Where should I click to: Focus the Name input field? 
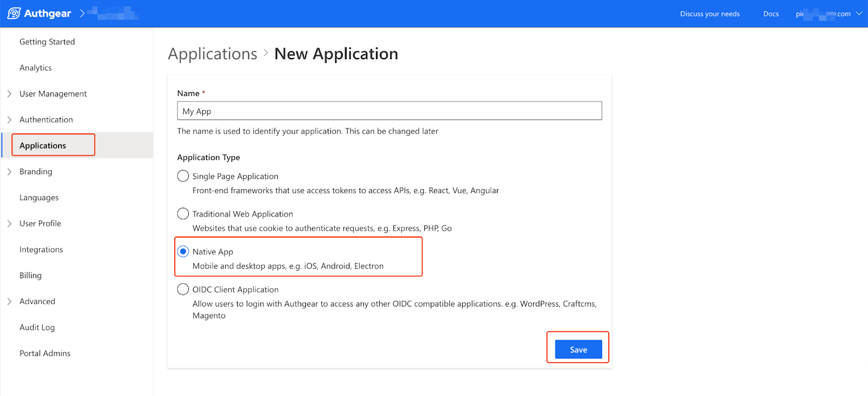[390, 111]
